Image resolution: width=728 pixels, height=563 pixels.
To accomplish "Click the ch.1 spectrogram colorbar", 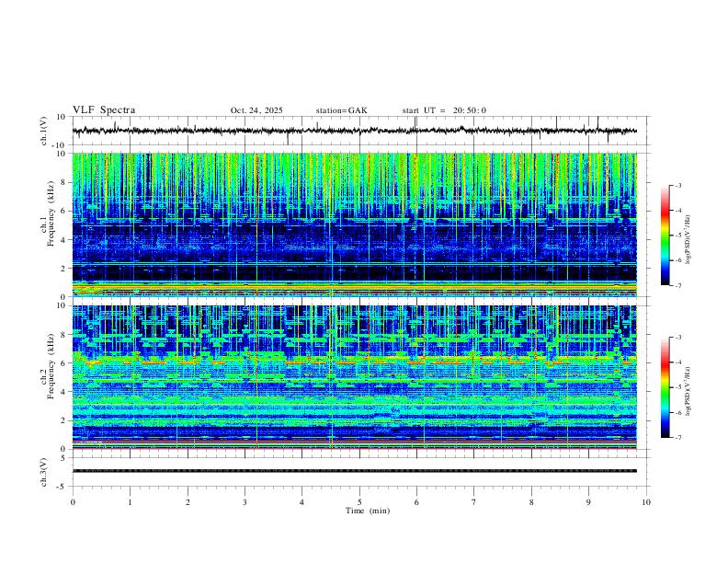I will pos(665,236).
